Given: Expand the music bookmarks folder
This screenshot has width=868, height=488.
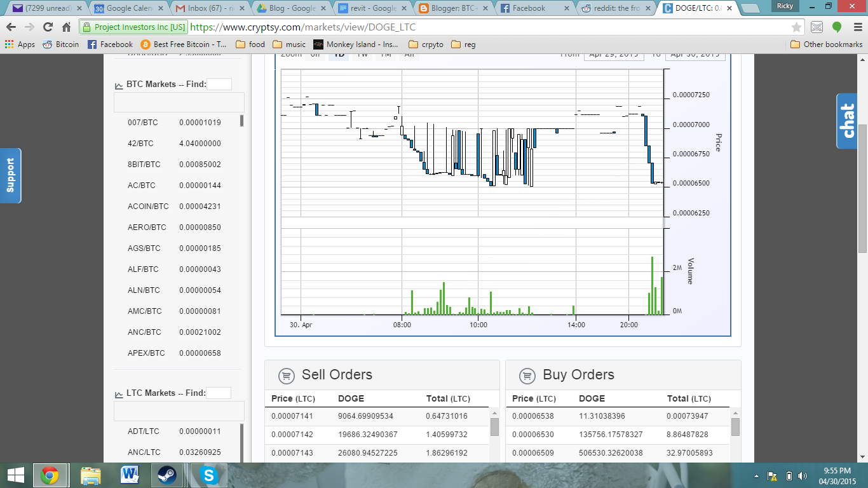Looking at the screenshot, I should pos(289,44).
